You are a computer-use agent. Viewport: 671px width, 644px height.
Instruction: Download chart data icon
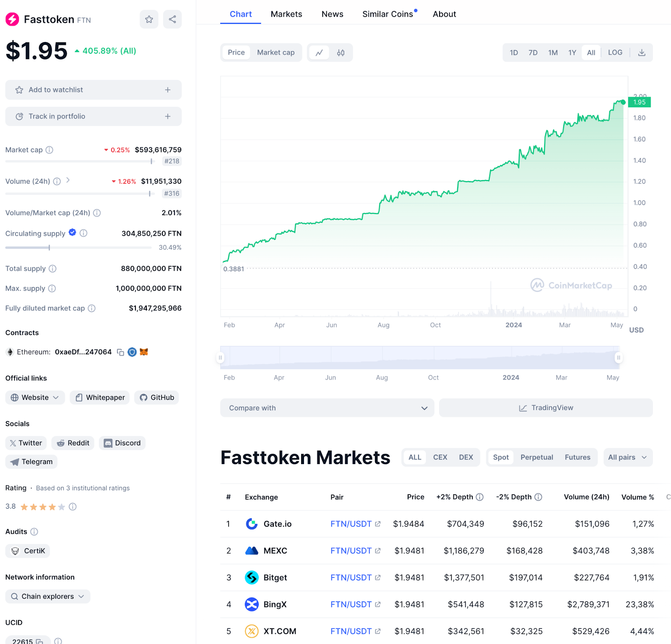(642, 53)
